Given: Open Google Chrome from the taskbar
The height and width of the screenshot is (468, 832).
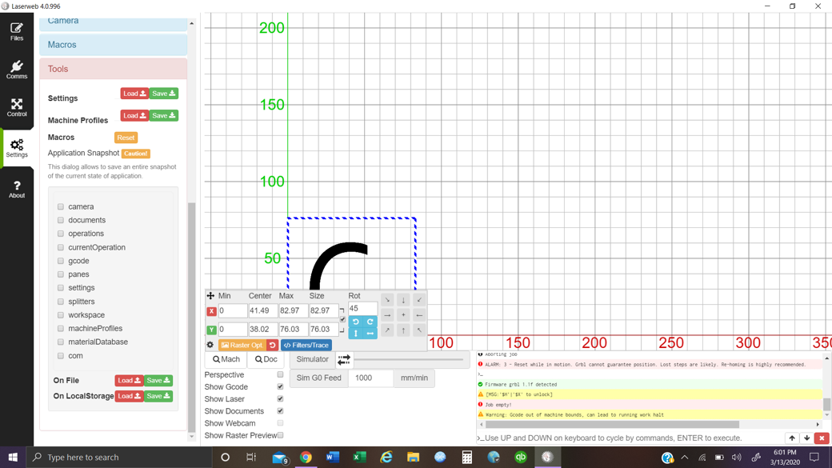Looking at the screenshot, I should click(306, 457).
